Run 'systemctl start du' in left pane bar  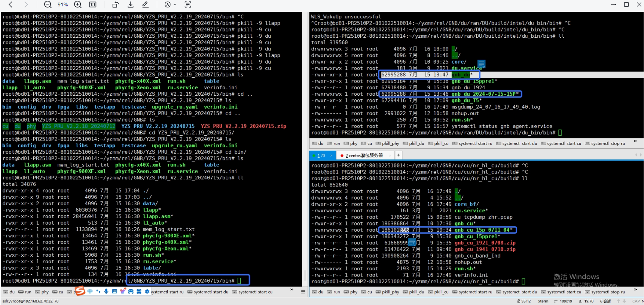(208, 292)
